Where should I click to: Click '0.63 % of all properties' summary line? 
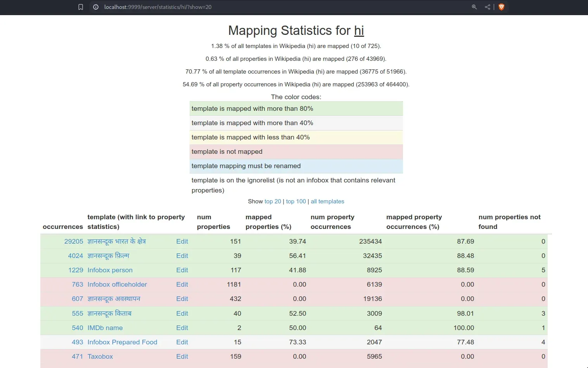point(296,59)
